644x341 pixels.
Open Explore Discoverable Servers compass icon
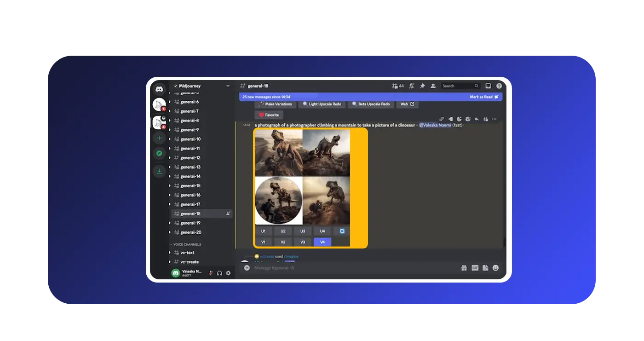[x=159, y=153]
